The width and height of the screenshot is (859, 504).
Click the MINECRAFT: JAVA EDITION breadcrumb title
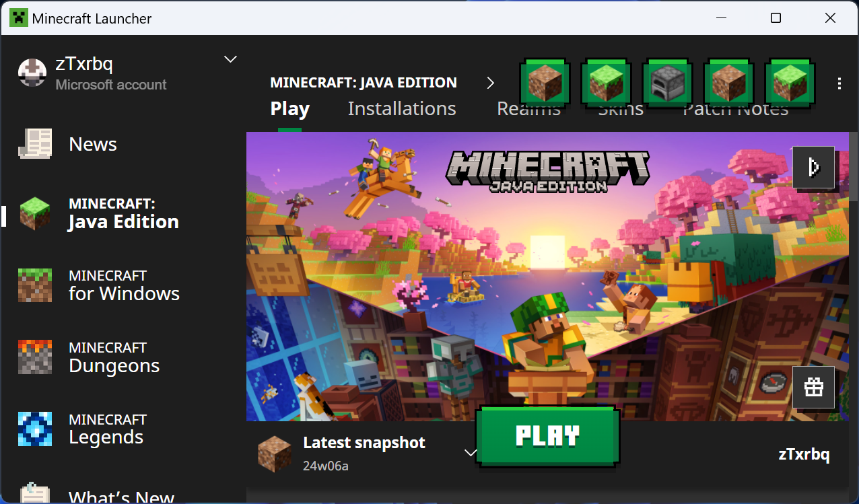pyautogui.click(x=364, y=83)
